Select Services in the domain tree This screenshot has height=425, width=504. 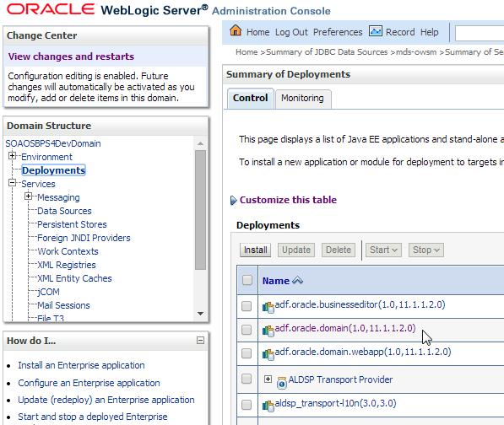(38, 184)
